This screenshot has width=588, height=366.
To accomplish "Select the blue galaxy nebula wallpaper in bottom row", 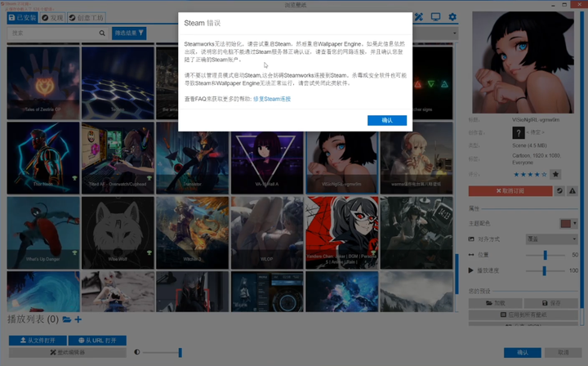I will tap(341, 292).
